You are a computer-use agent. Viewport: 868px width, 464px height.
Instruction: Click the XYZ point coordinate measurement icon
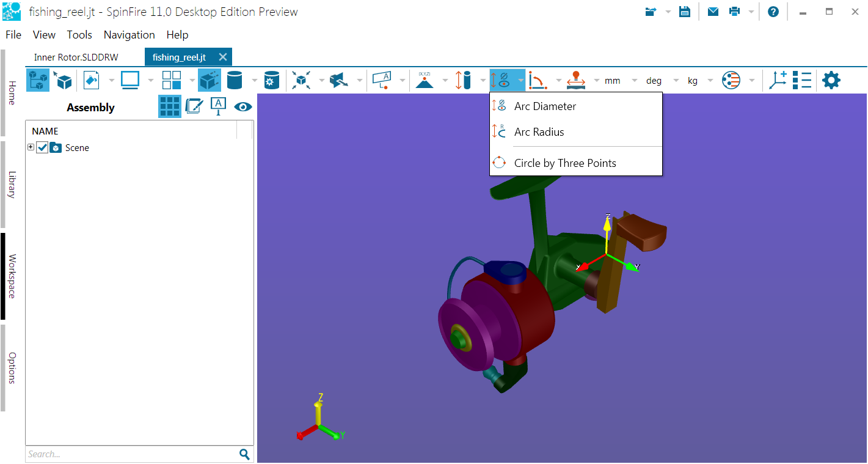pyautogui.click(x=425, y=80)
